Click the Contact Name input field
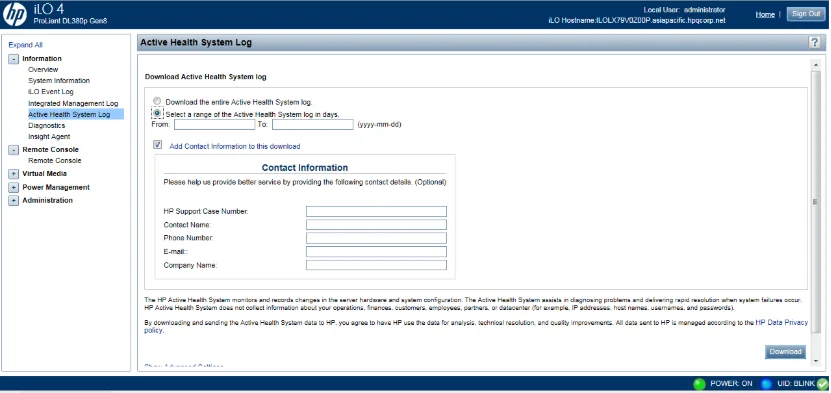Image resolution: width=831 pixels, height=393 pixels. tap(376, 225)
